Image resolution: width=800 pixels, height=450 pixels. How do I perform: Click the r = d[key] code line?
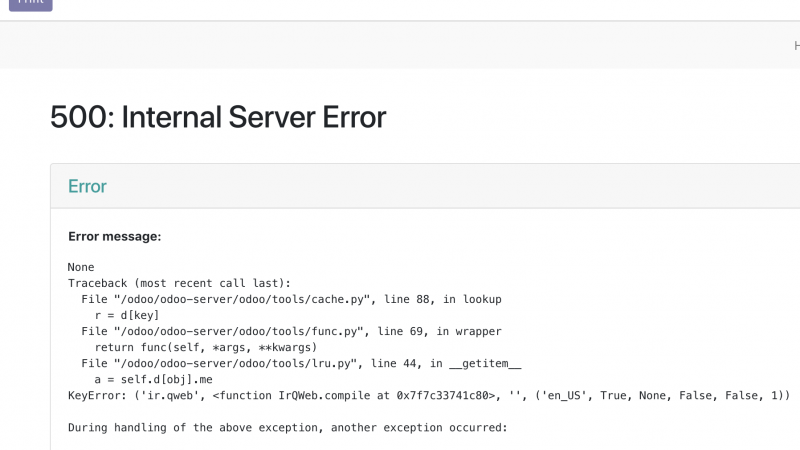134,316
